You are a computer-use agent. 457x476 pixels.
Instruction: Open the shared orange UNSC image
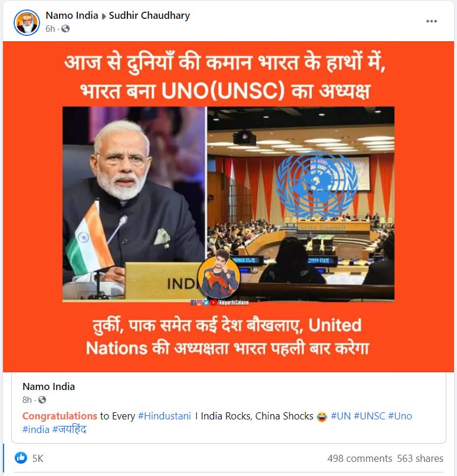[229, 207]
